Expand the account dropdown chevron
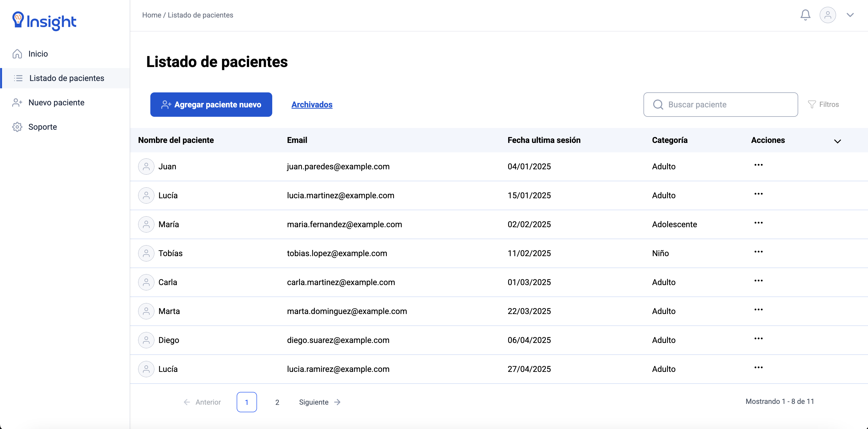The height and width of the screenshot is (429, 868). (850, 15)
